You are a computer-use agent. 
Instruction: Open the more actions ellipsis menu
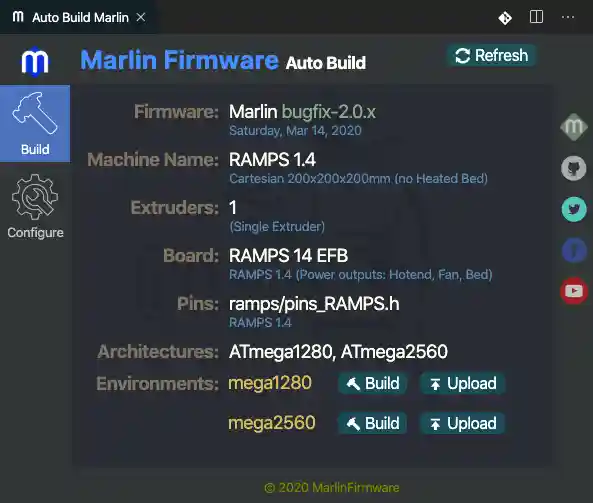coord(568,17)
